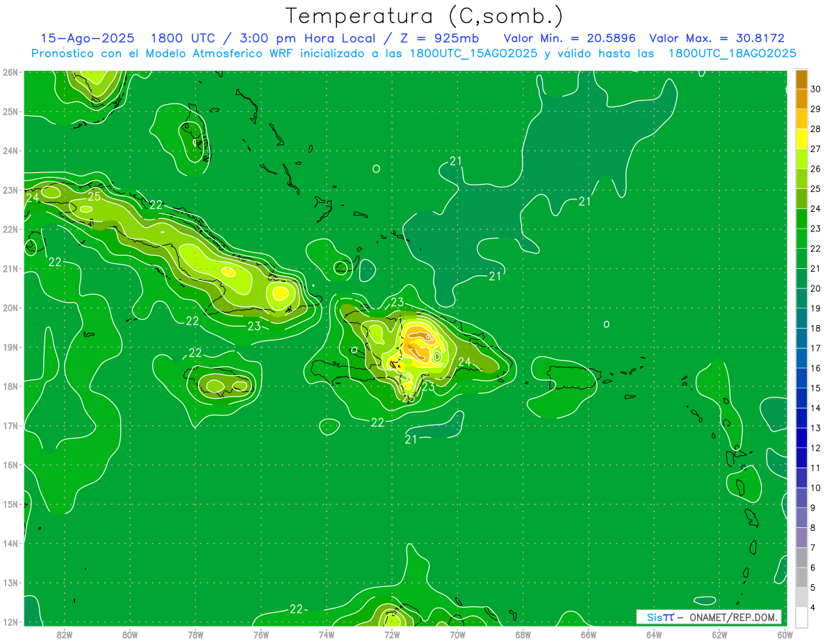
Task: Click 'Valor Max. = 30.8172' readout
Action: (x=717, y=39)
